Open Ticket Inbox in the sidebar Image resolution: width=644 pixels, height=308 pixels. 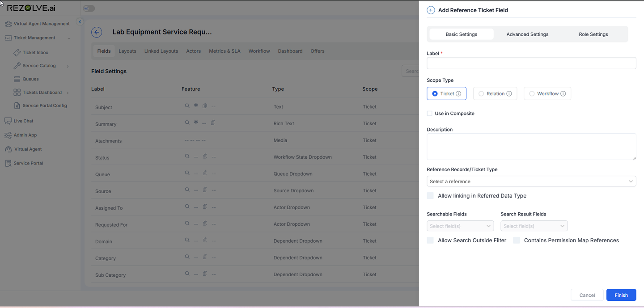click(x=35, y=53)
